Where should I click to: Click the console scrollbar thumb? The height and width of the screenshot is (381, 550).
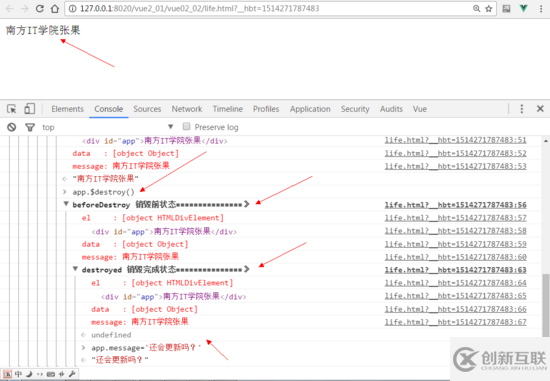pyautogui.click(x=545, y=305)
